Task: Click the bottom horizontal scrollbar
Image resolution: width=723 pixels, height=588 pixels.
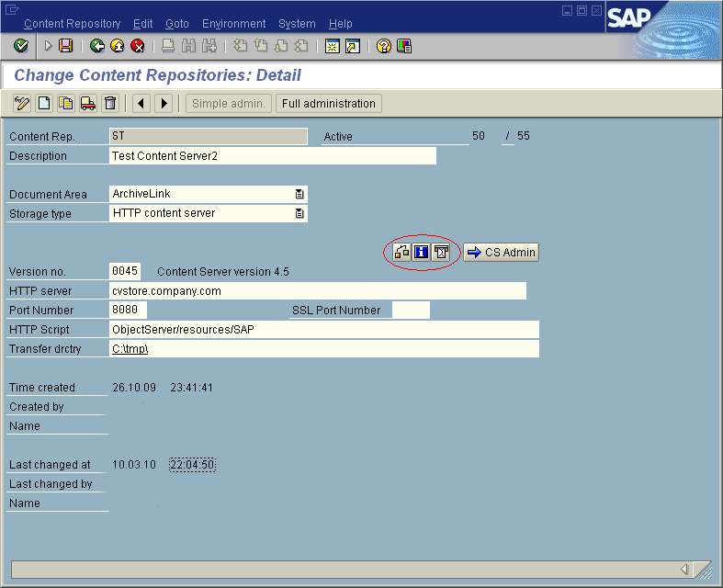Action: coord(349,570)
